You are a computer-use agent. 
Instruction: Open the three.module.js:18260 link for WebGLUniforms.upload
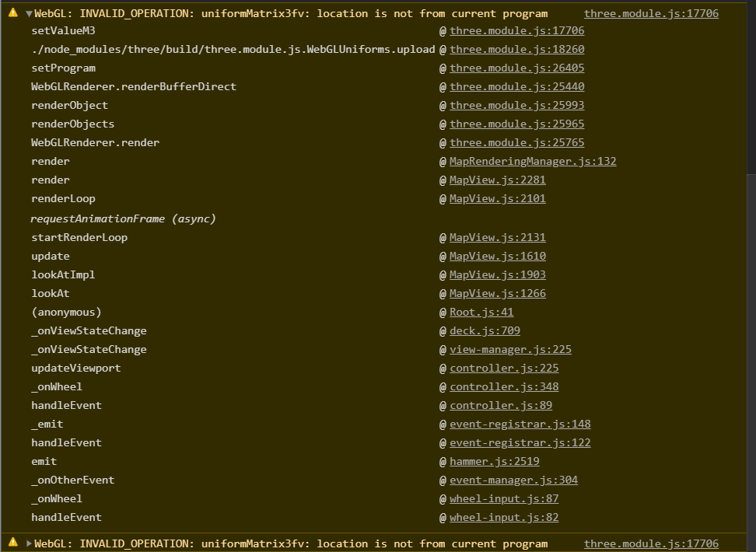pos(516,49)
